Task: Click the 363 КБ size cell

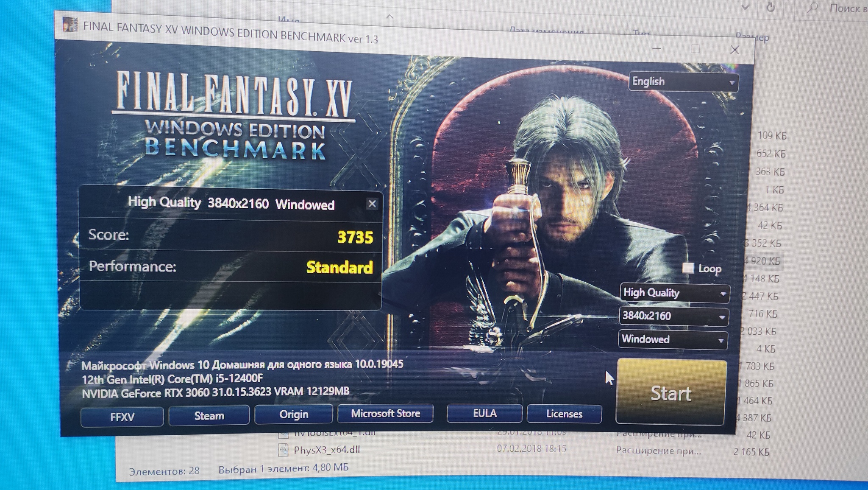Action: pos(770,172)
